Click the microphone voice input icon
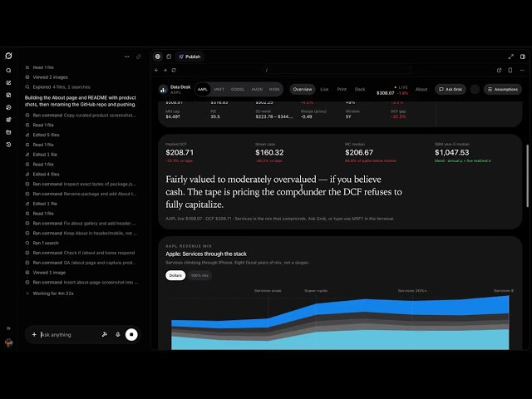The width and height of the screenshot is (532, 399). tap(118, 334)
